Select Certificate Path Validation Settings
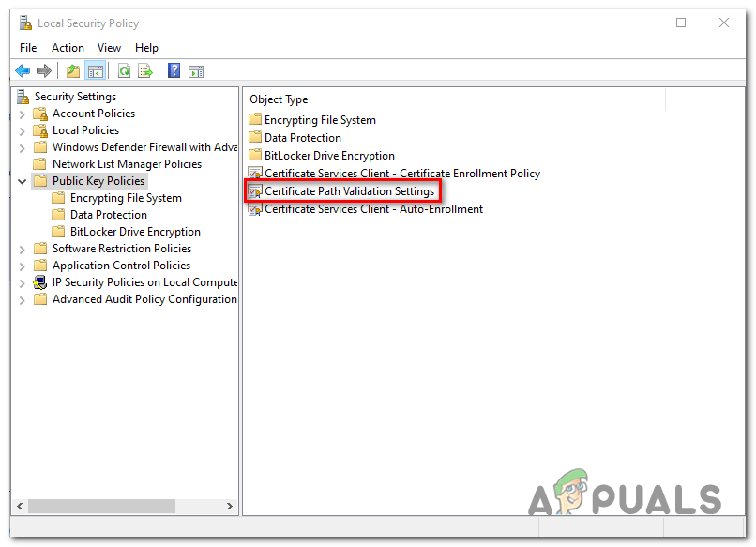This screenshot has height=547, width=756. tap(350, 191)
